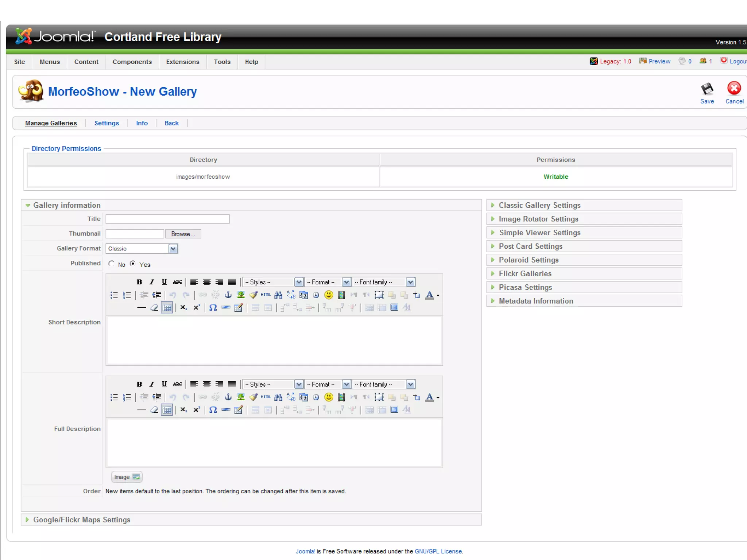This screenshot has height=560, width=747.
Task: Apply subscript in Short Description editor
Action: coord(183,307)
